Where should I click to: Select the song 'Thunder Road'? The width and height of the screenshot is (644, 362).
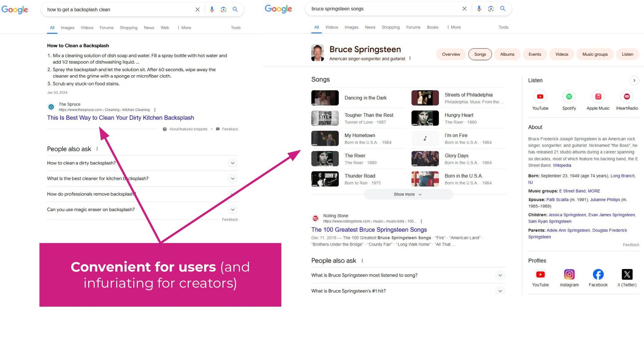[x=358, y=179]
